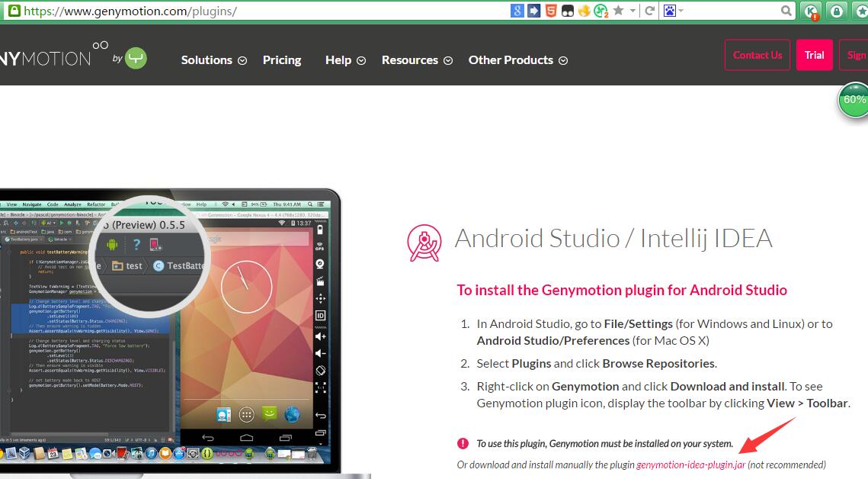Click the magnifier icon in the search box
Image resolution: width=868 pixels, height=479 pixels.
tap(786, 11)
